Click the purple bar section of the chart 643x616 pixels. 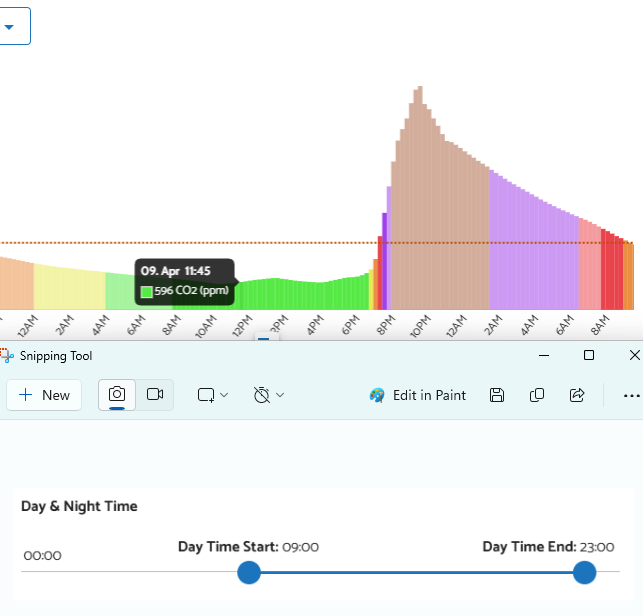pyautogui.click(x=530, y=250)
